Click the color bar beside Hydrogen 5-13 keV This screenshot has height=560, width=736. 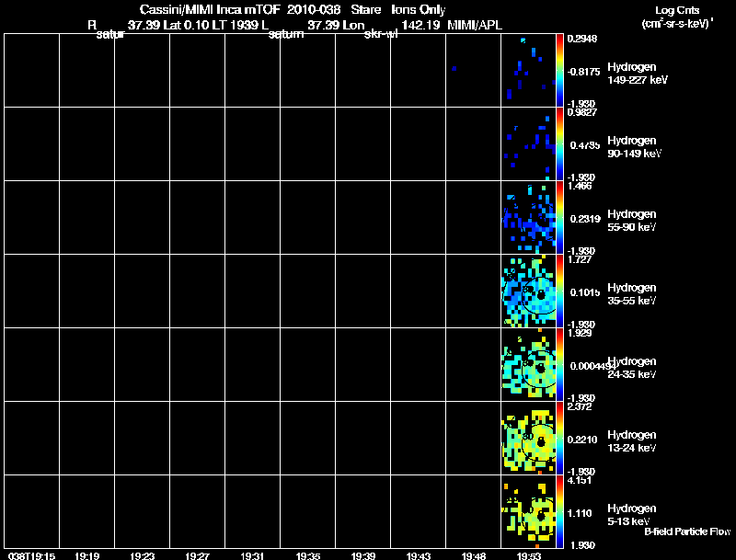tap(559, 512)
